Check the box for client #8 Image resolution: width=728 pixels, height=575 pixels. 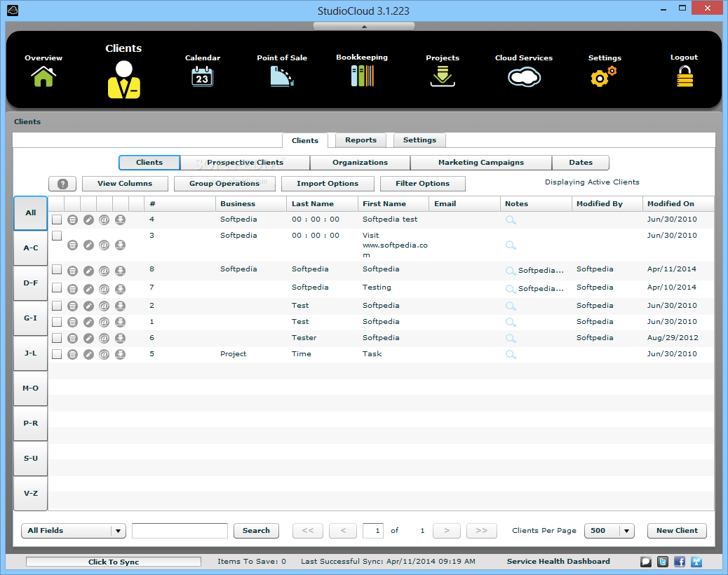(x=57, y=269)
